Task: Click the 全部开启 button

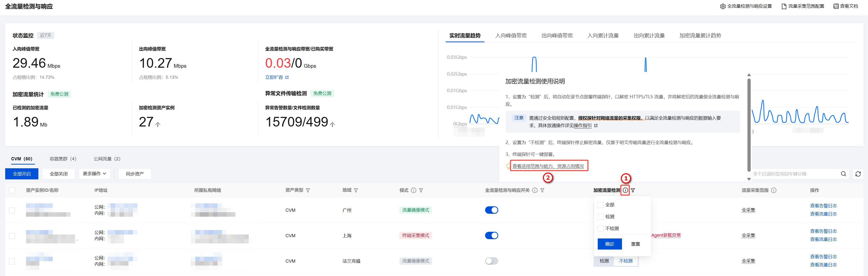Action: pos(22,174)
